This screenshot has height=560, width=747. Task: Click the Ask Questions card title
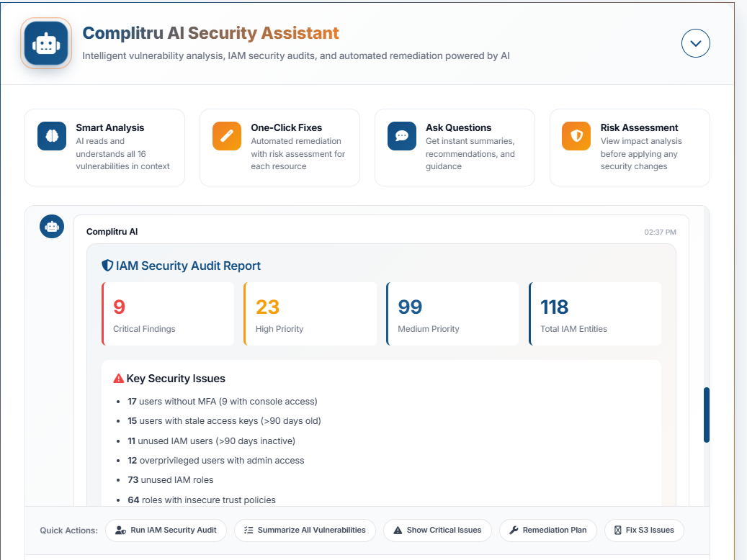point(458,127)
